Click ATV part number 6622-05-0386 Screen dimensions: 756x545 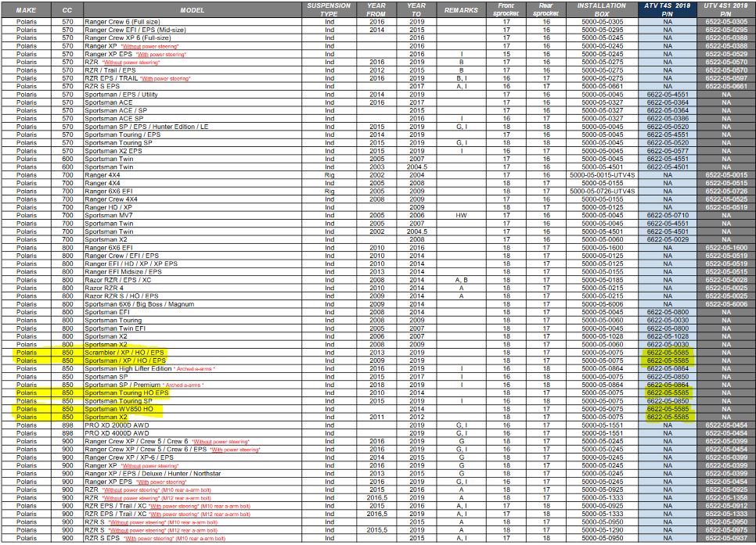click(x=668, y=119)
